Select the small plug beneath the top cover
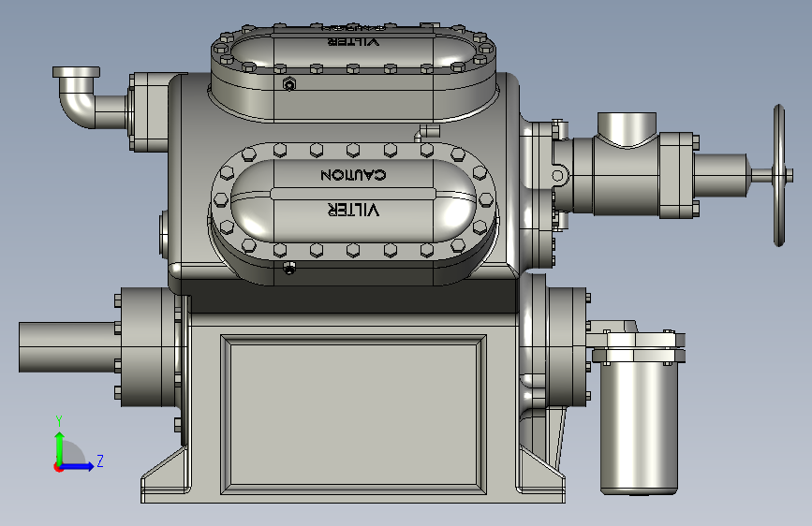This screenshot has width=812, height=526. pos(289,84)
